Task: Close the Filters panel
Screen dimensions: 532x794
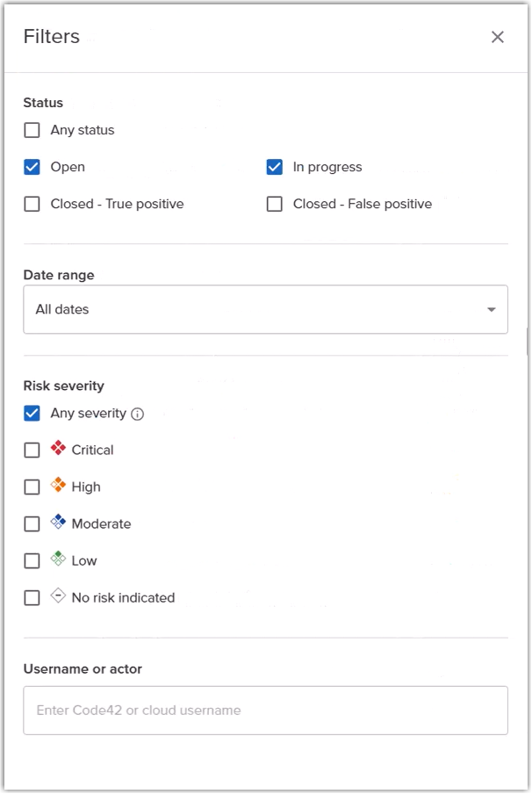Action: click(x=498, y=37)
